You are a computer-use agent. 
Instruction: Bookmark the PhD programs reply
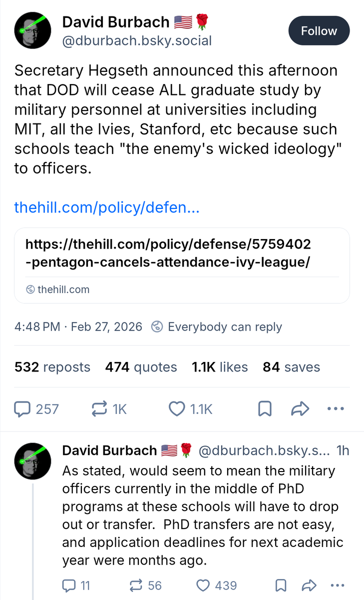281,585
